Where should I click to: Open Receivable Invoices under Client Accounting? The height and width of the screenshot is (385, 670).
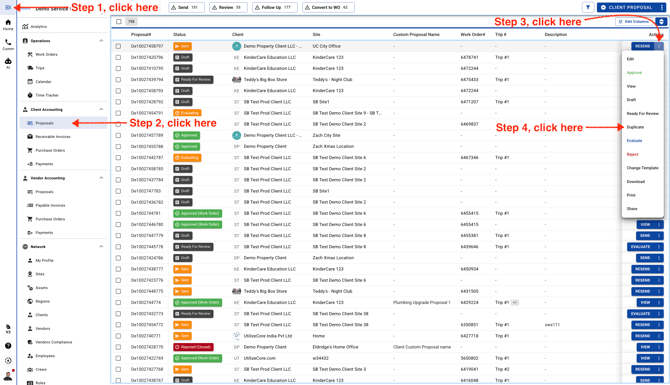coord(53,137)
